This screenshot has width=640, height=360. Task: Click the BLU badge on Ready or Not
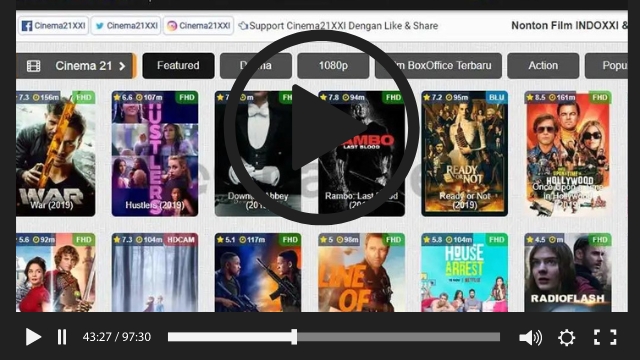point(496,98)
